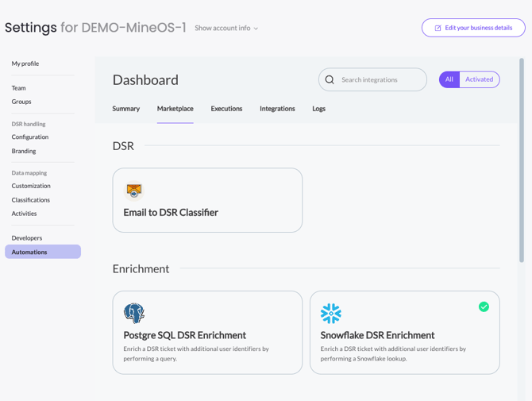Click the green activated checkmark on Snowflake card
532x401 pixels.
click(484, 307)
